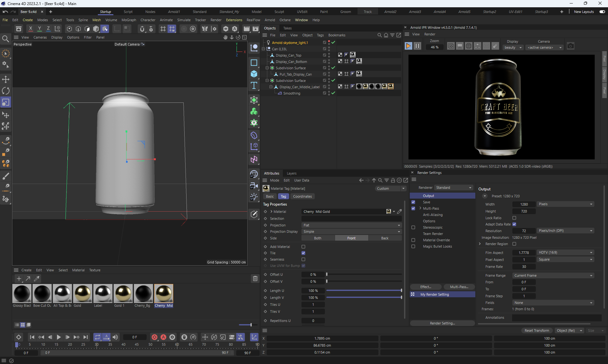
Task: Play the timeline animation forward
Action: (x=59, y=337)
